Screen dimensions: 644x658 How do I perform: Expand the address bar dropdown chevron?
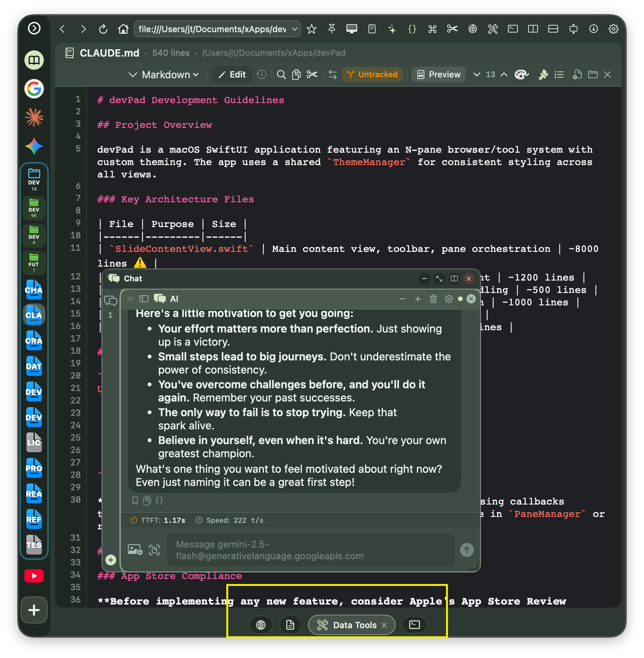[294, 29]
